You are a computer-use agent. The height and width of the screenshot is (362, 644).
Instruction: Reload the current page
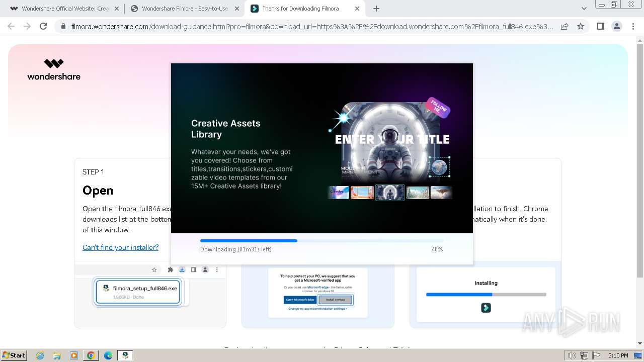tap(43, 26)
